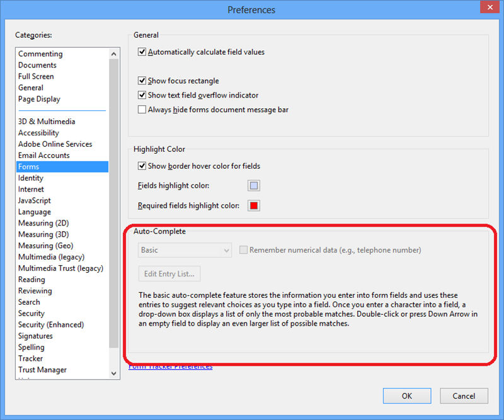
Task: Open Security (Enhanced) category
Action: point(51,325)
